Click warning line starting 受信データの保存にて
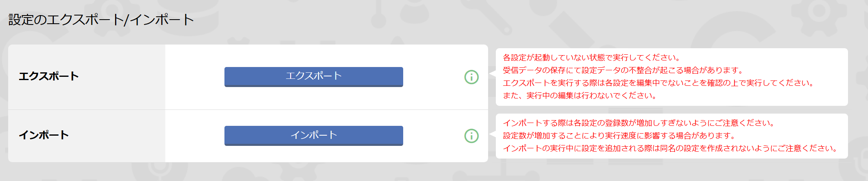Image resolution: width=868 pixels, height=181 pixels. click(x=623, y=70)
